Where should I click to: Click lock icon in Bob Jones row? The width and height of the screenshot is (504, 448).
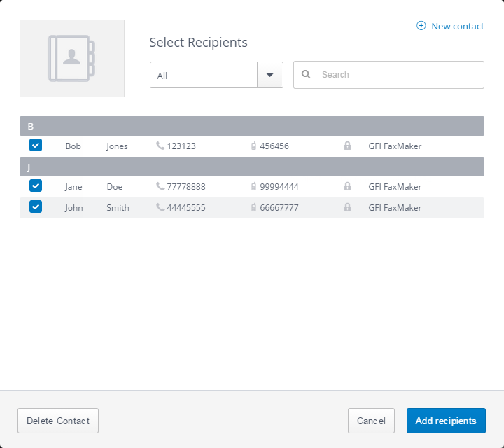tap(347, 146)
